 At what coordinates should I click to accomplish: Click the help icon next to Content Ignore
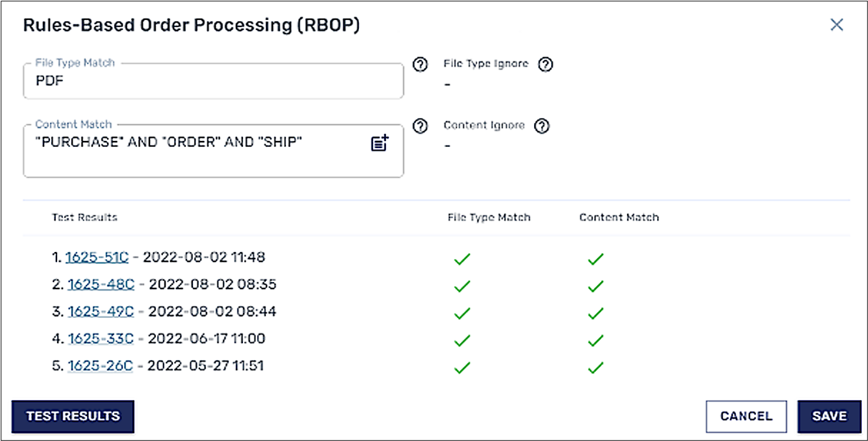[x=542, y=126]
